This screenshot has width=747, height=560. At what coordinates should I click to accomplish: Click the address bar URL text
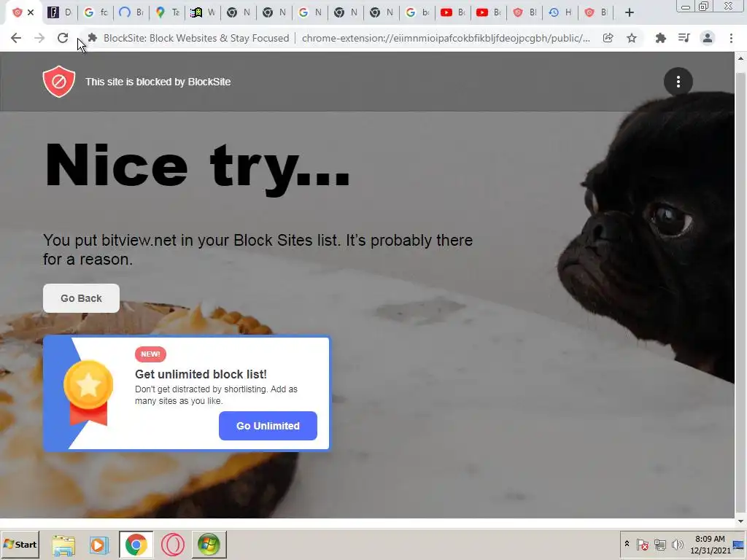[x=446, y=38]
